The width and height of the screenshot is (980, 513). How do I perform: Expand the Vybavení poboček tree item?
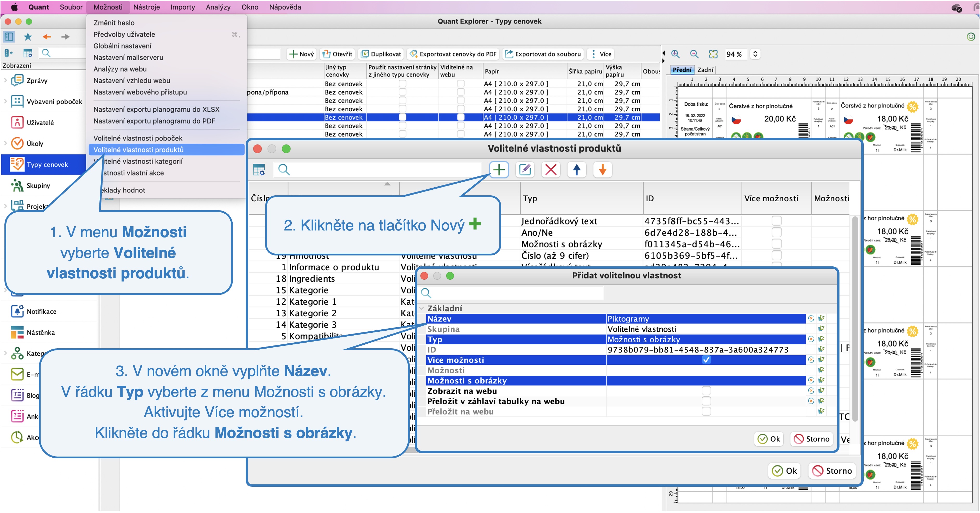pyautogui.click(x=5, y=101)
